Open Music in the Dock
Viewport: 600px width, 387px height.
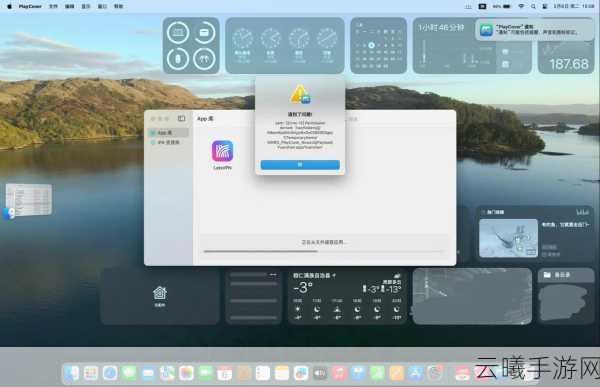[339, 373]
